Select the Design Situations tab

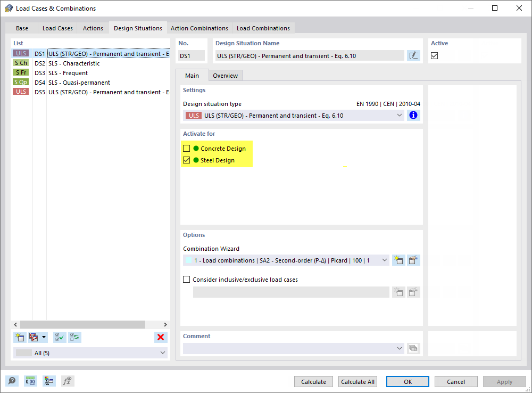[138, 28]
